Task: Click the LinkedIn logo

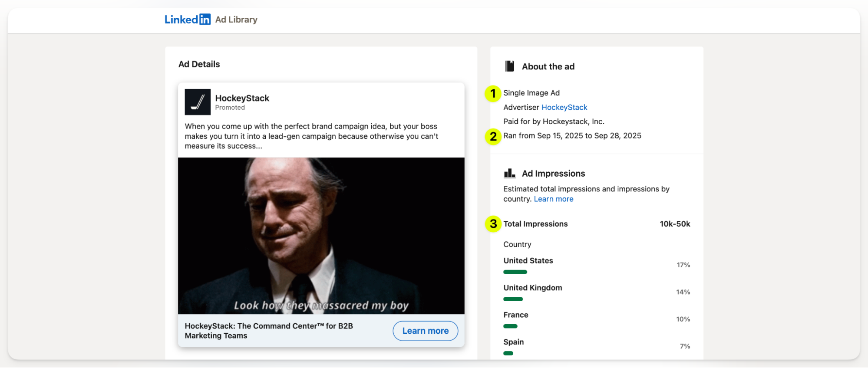Action: pyautogui.click(x=188, y=19)
